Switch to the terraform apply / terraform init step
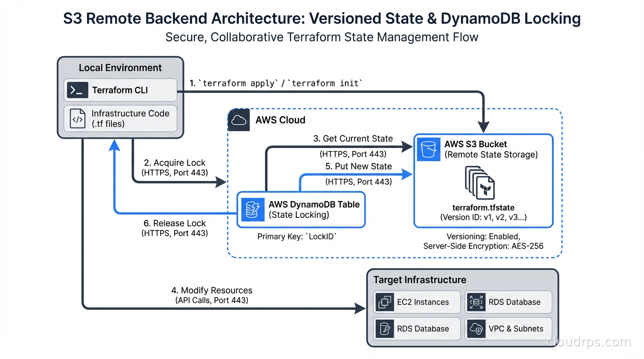Viewport: 644px width, 359px height. coord(276,83)
